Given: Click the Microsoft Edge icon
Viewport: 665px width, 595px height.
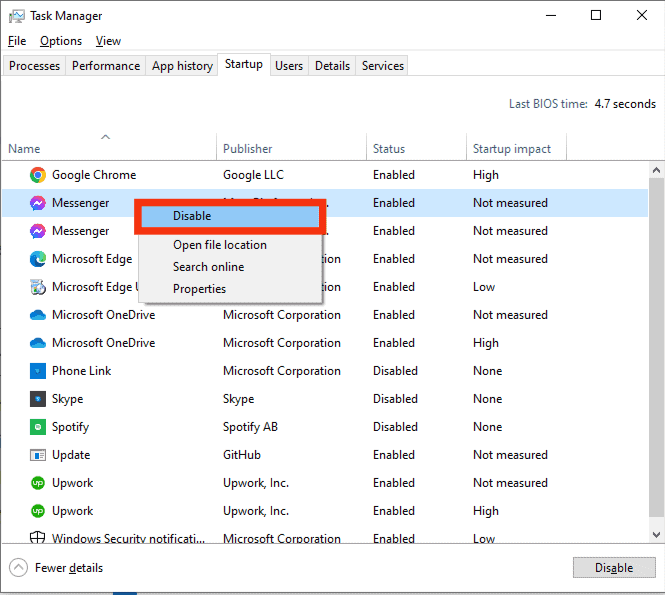Looking at the screenshot, I should coord(38,259).
